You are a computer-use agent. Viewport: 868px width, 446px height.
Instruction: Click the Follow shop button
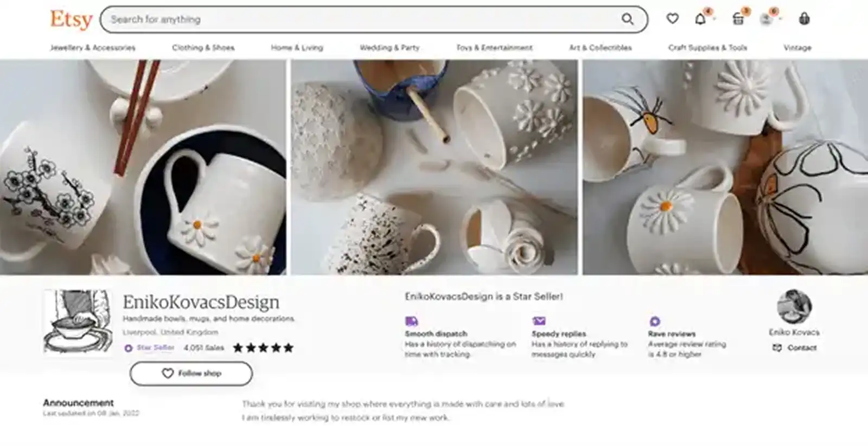pyautogui.click(x=190, y=373)
